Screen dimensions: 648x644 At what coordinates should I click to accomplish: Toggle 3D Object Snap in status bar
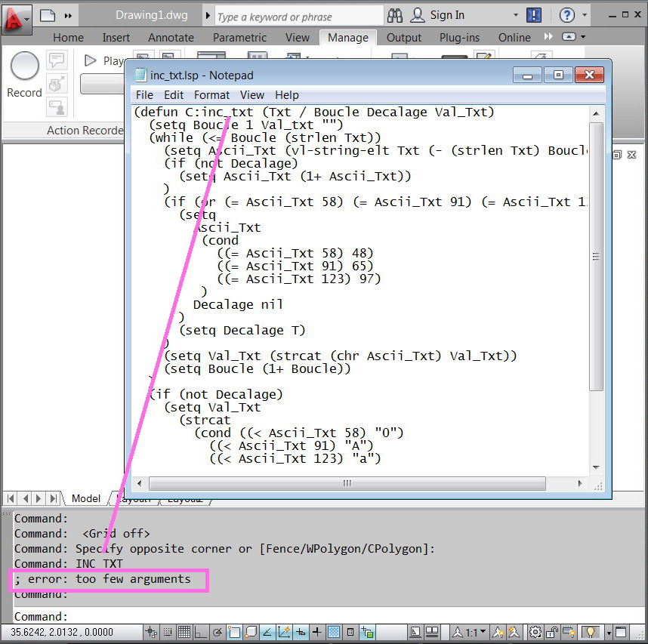pyautogui.click(x=251, y=633)
